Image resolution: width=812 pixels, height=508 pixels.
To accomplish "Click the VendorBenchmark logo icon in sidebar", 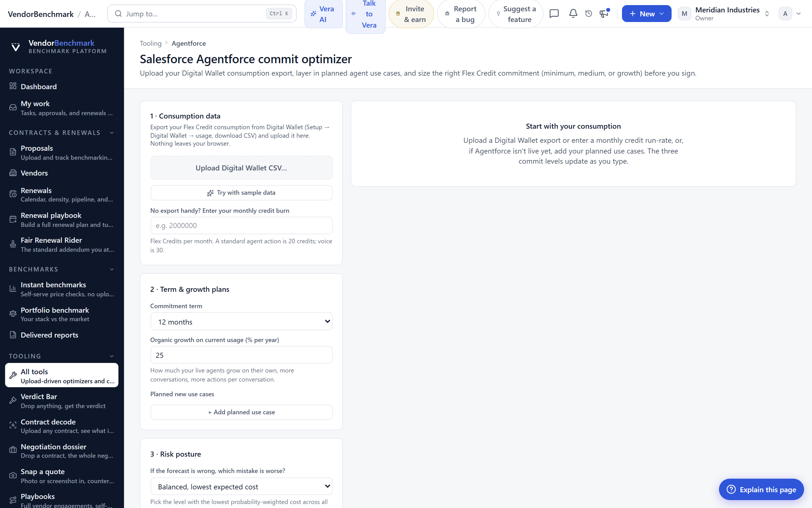I will 16,47.
